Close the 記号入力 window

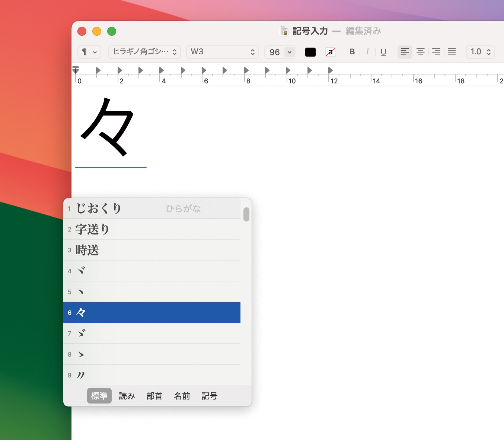point(82,31)
